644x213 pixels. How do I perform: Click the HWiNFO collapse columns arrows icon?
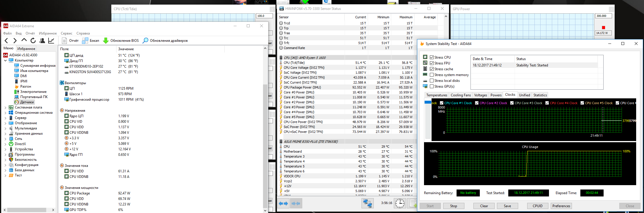click(x=296, y=203)
